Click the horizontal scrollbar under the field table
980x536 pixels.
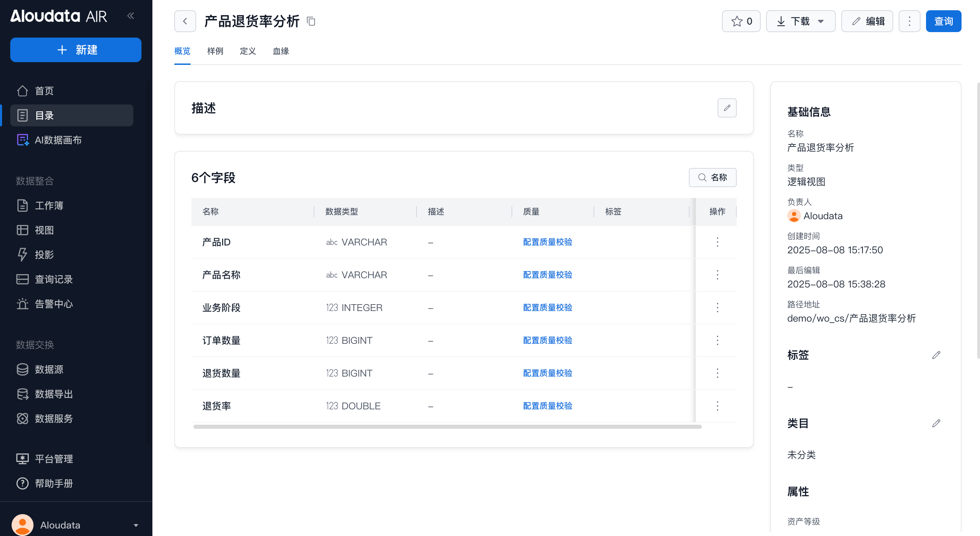[447, 427]
